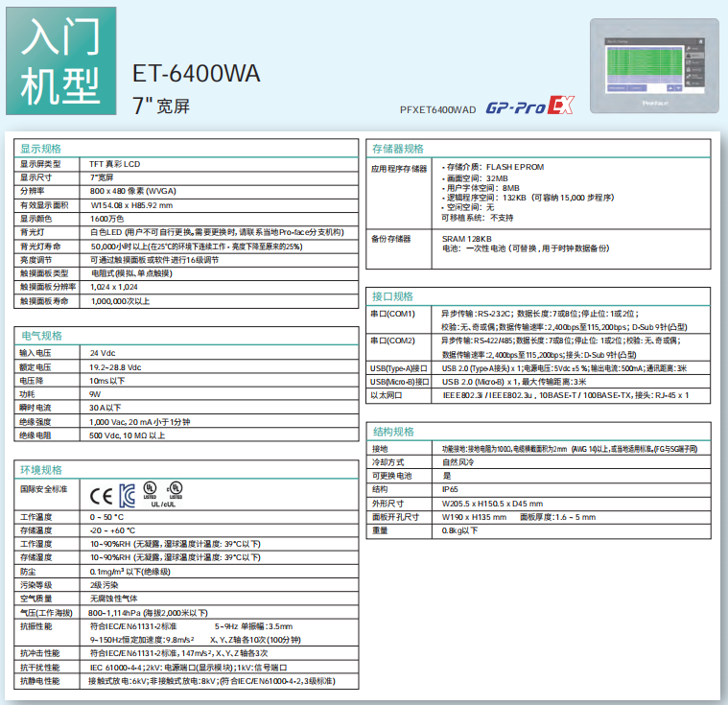Select the 10ms以下 voltage drop value

[106, 381]
